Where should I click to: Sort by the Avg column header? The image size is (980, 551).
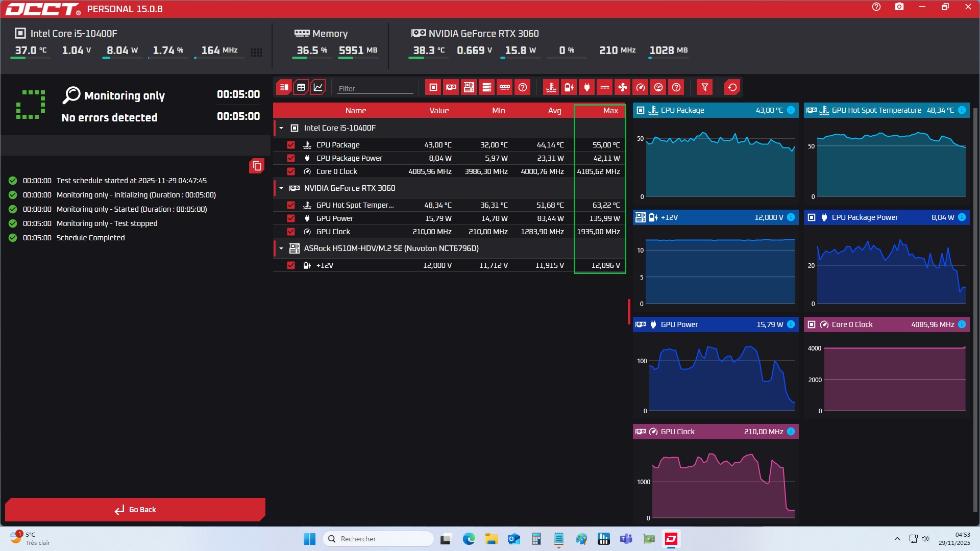click(554, 111)
